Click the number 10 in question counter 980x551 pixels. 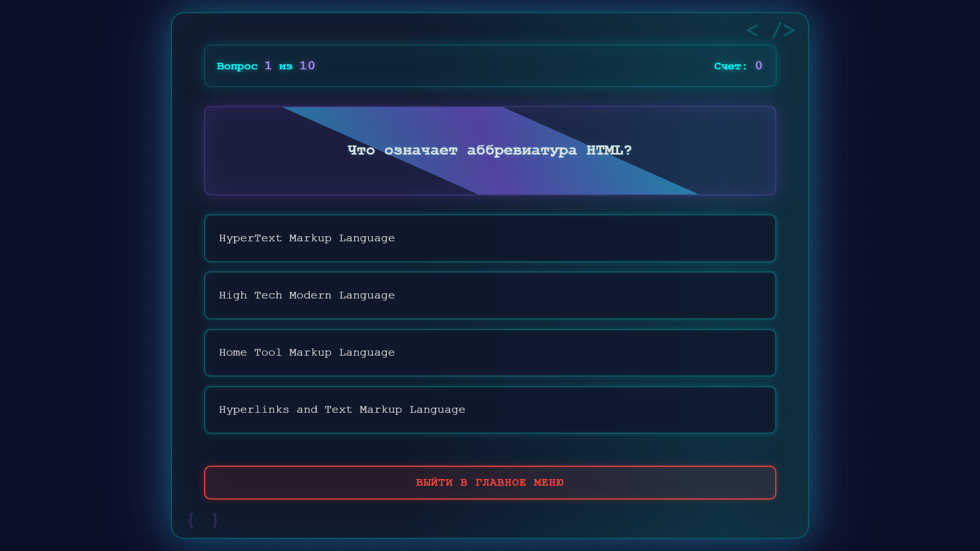[306, 65]
